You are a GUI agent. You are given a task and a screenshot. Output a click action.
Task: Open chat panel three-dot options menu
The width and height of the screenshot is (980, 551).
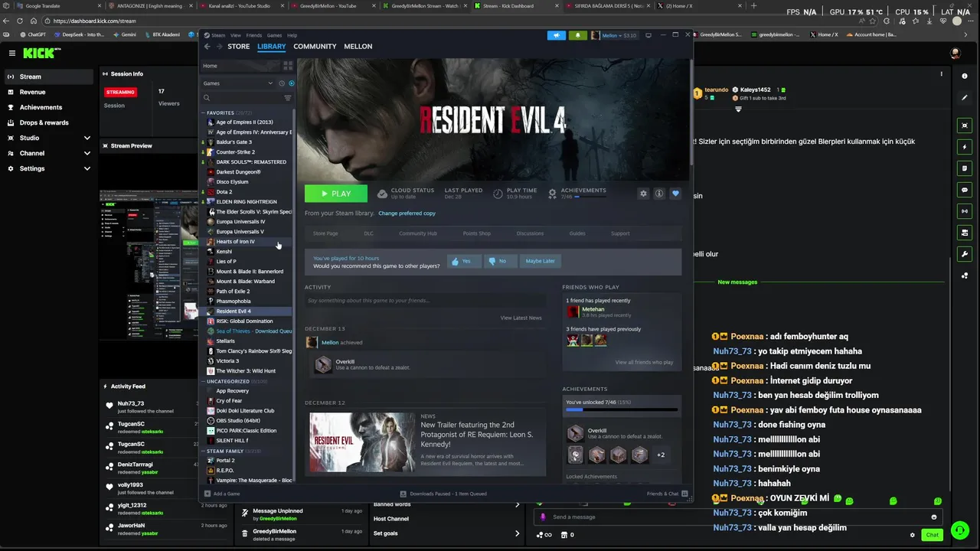942,74
